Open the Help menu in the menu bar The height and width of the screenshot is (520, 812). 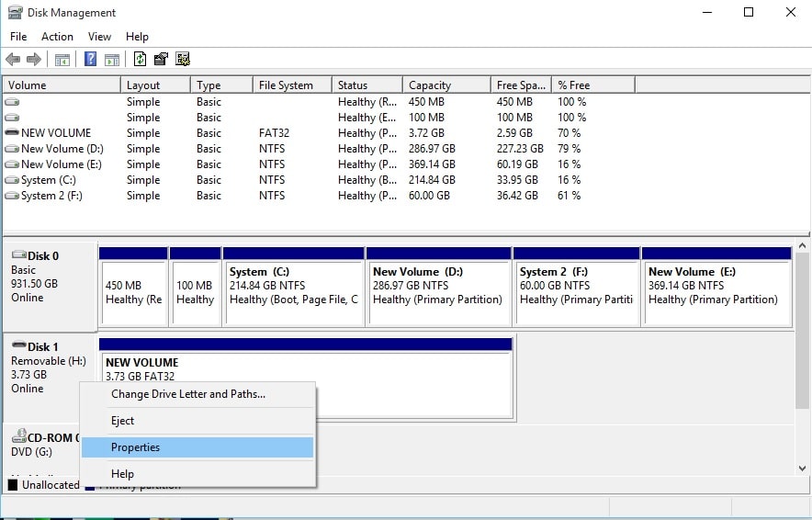click(x=137, y=37)
